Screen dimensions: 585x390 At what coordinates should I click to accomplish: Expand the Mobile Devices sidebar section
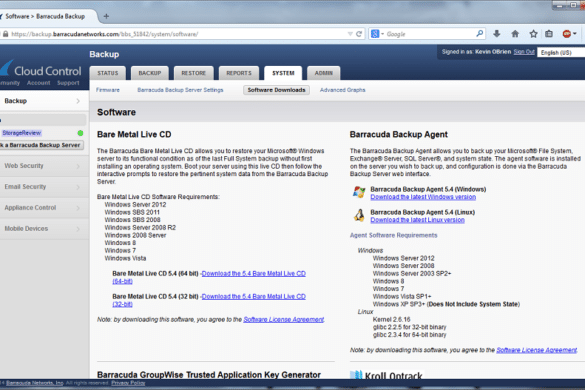coord(44,228)
